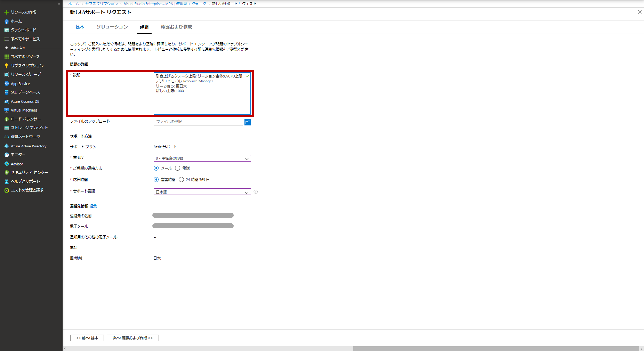The image size is (644, 351).
Task: Open Azure Cosmos DB icon in sidebar
Action: coord(6,101)
